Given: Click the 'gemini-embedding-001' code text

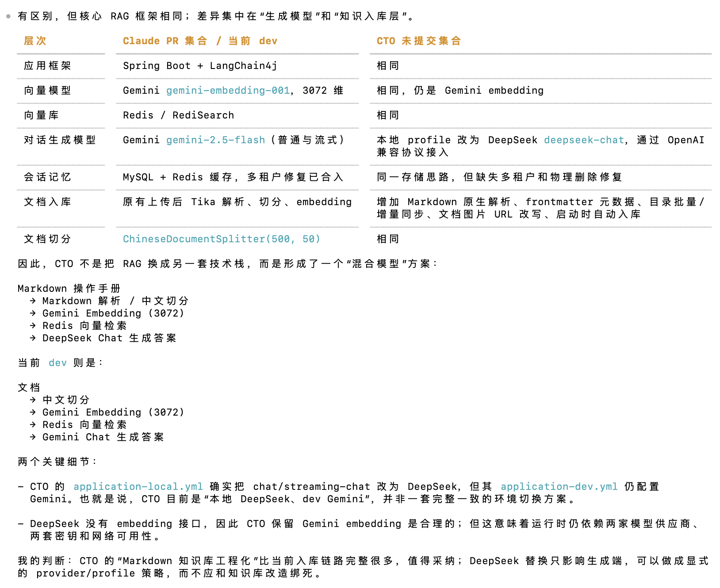Looking at the screenshot, I should pos(228,91).
